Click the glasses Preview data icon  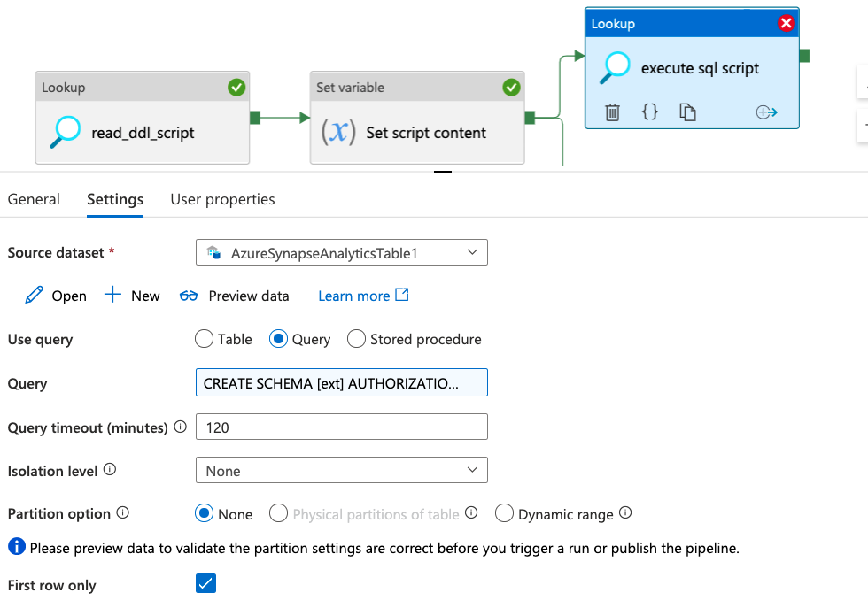tap(188, 296)
